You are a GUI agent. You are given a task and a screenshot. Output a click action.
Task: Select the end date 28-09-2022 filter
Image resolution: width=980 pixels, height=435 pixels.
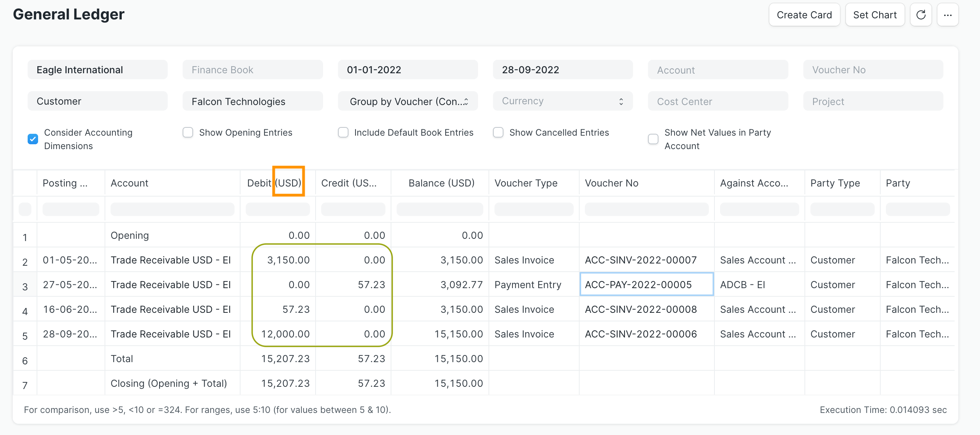[x=563, y=69]
